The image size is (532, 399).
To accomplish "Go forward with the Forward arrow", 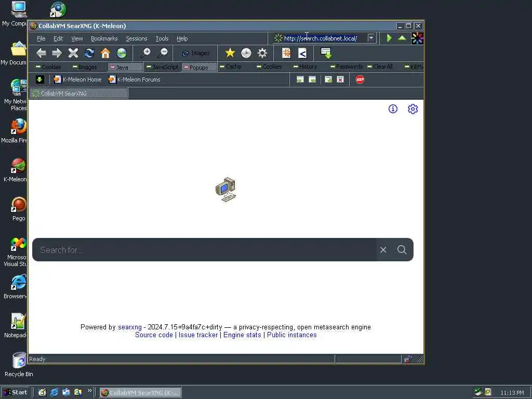I will coord(57,53).
